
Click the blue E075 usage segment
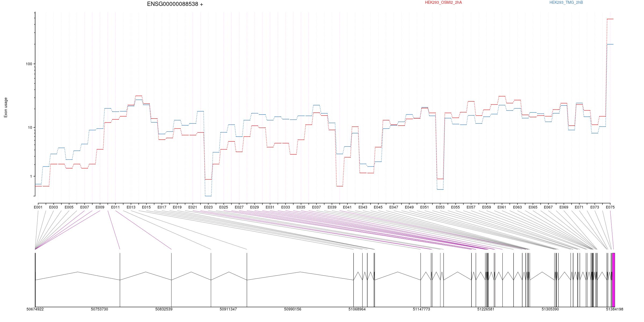pyautogui.click(x=610, y=44)
